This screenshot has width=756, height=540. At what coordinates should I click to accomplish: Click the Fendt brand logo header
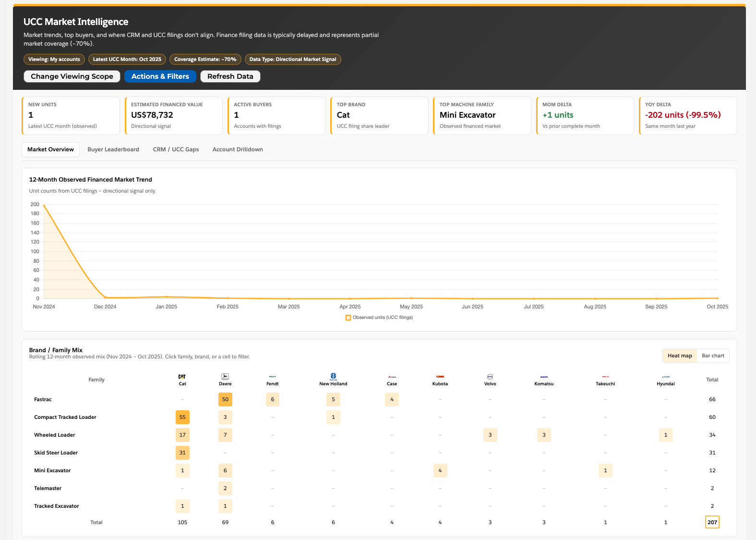point(273,380)
